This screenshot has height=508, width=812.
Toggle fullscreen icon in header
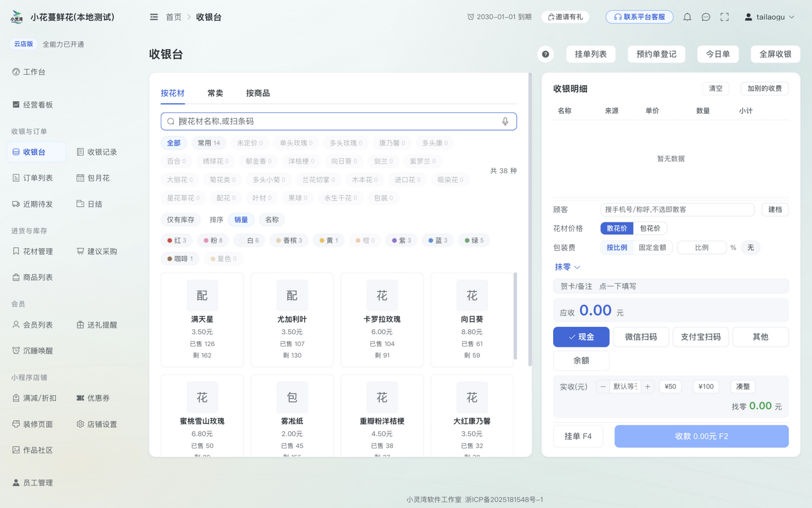[x=725, y=17]
